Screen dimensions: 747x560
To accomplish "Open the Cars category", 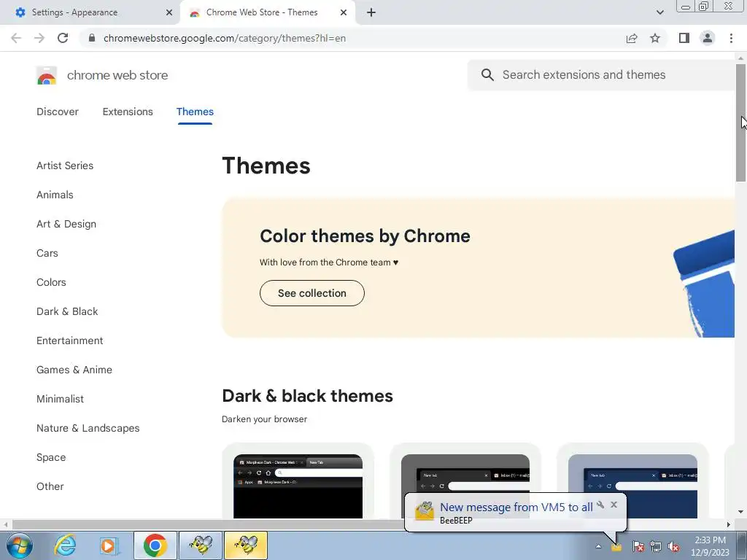I will (47, 253).
